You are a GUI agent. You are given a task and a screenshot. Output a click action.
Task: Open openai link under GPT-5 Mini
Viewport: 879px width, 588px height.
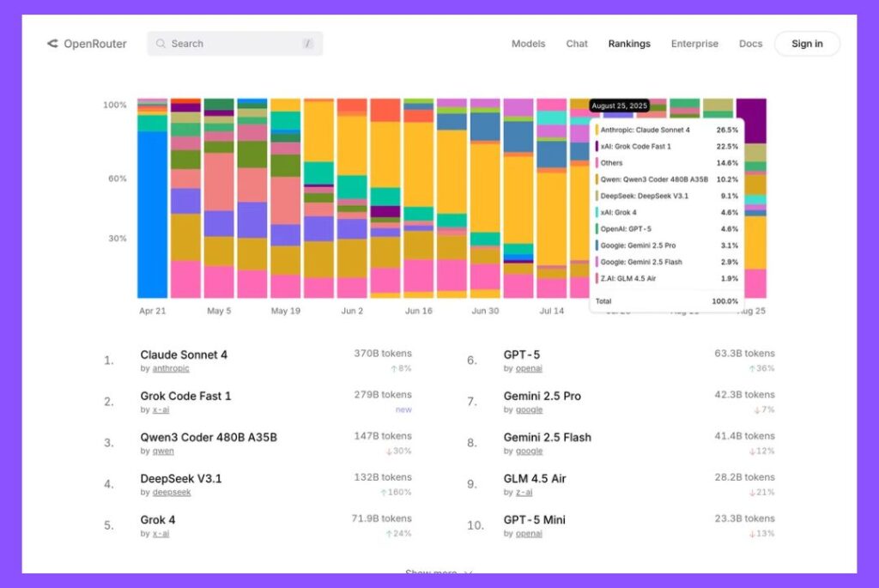(529, 534)
